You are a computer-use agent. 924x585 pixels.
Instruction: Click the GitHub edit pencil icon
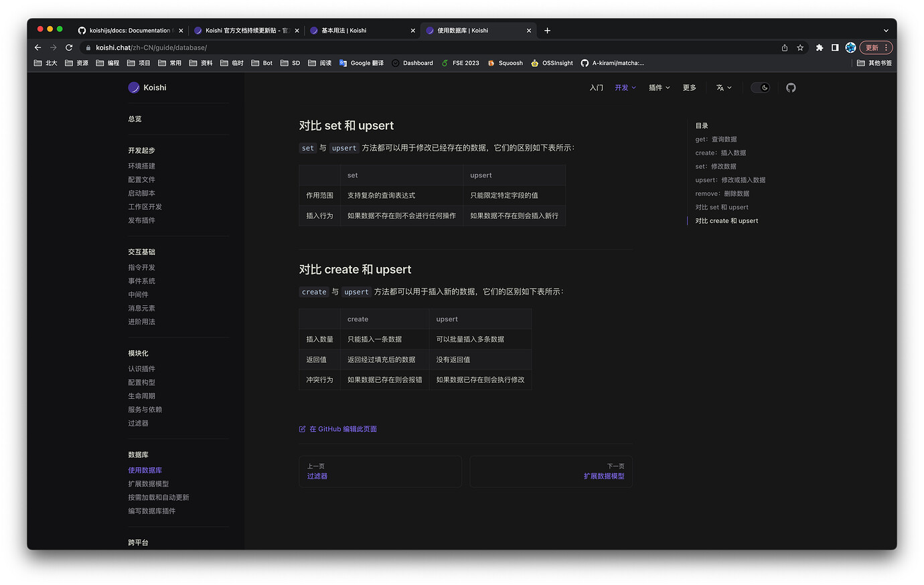(x=302, y=428)
